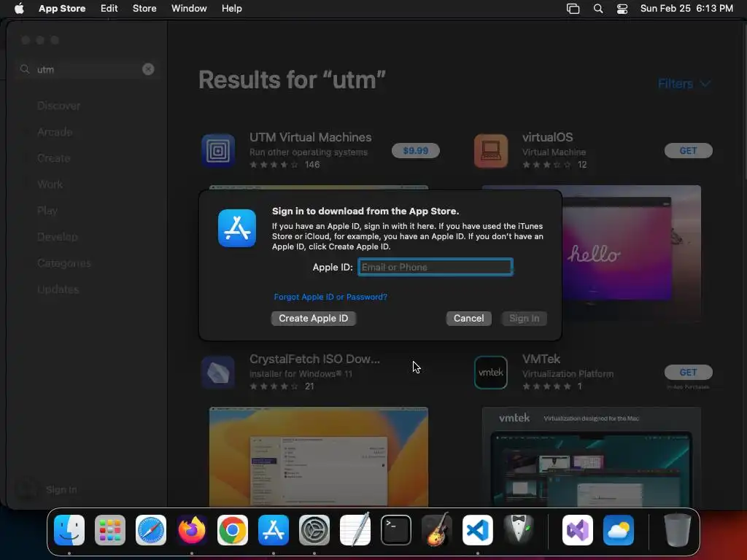The width and height of the screenshot is (747, 560).
Task: Open the Edit menu
Action: point(109,9)
